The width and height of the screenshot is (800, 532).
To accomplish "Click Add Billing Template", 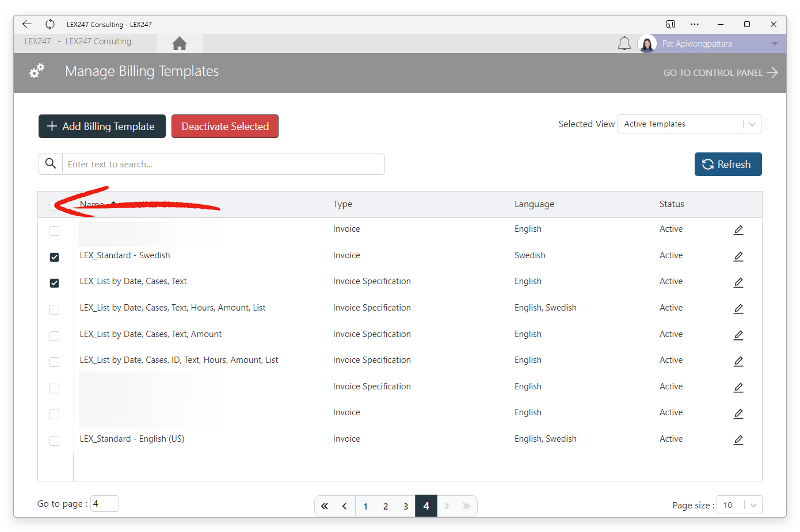I will point(102,127).
